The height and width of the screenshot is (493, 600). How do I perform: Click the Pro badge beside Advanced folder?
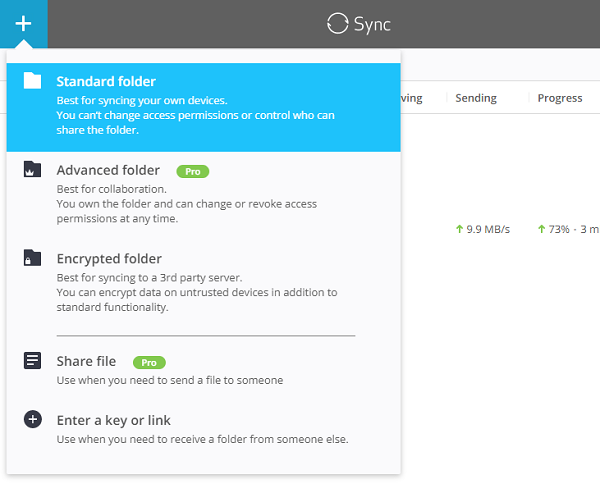(192, 171)
